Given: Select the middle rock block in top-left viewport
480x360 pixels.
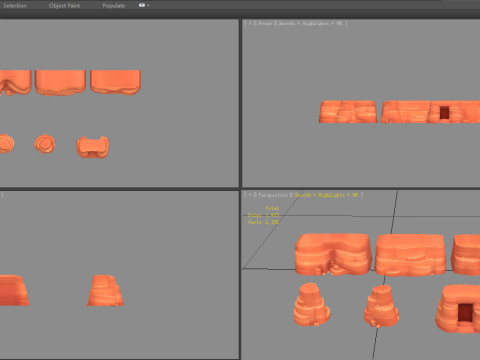Looking at the screenshot, I should point(60,82).
